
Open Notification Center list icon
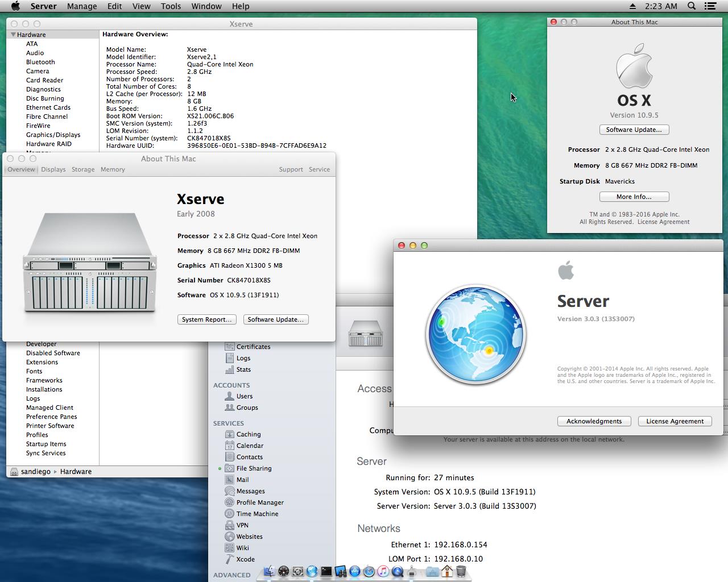click(x=710, y=6)
